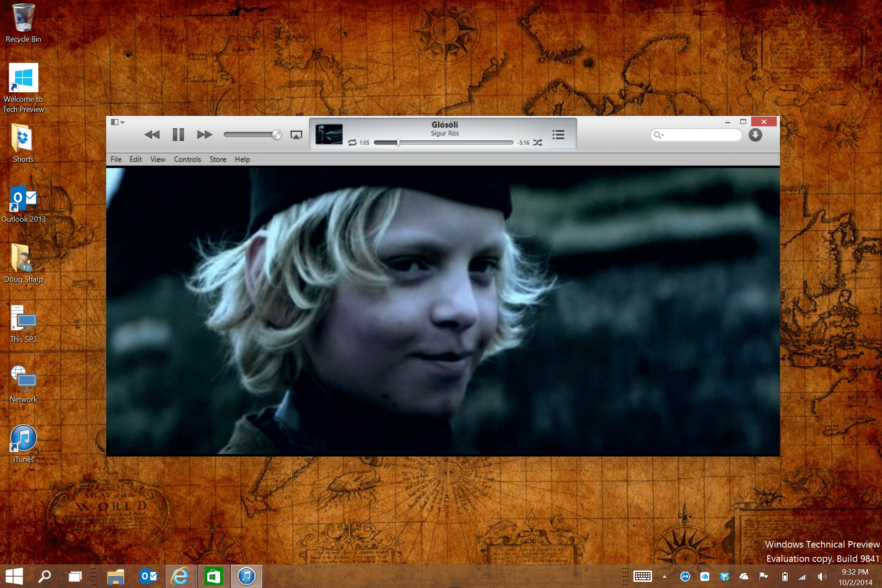Toggle the repeat icon

pos(352,143)
